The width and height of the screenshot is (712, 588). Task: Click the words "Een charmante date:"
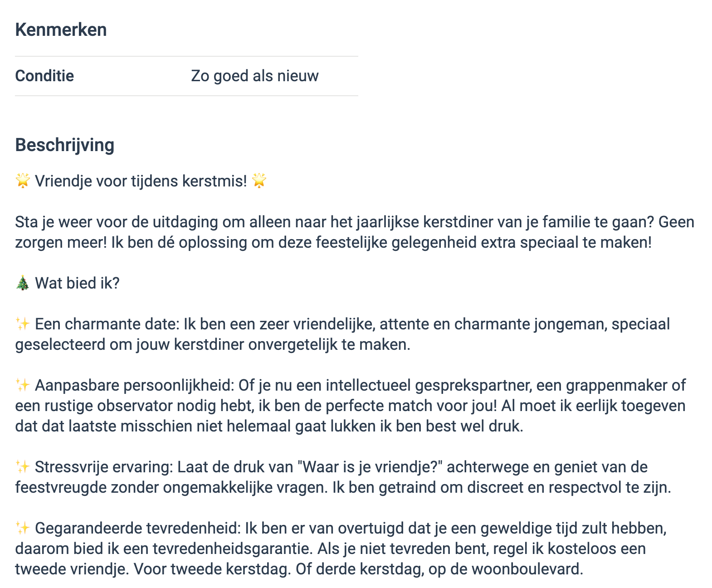click(x=107, y=324)
